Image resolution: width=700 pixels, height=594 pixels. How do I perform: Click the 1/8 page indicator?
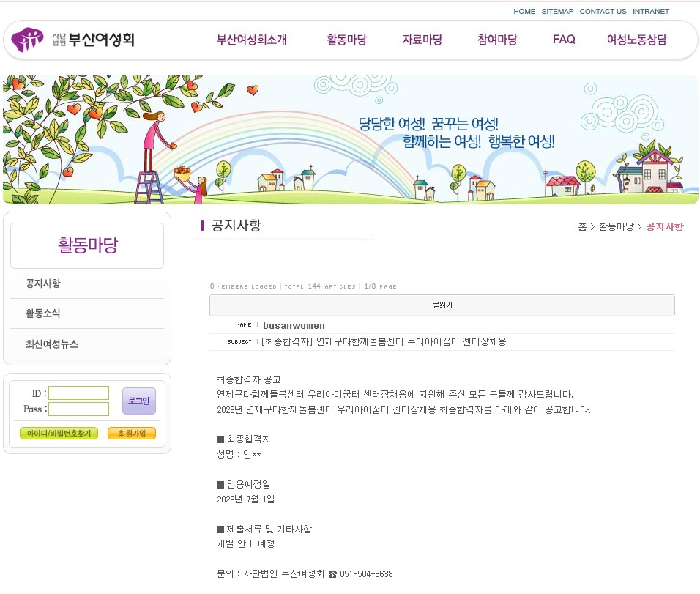380,286
